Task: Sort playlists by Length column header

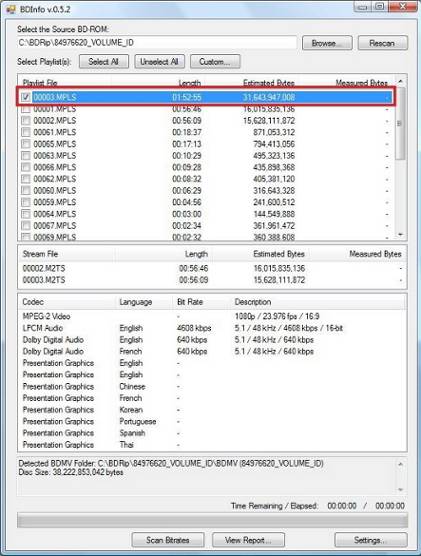Action: pos(189,83)
